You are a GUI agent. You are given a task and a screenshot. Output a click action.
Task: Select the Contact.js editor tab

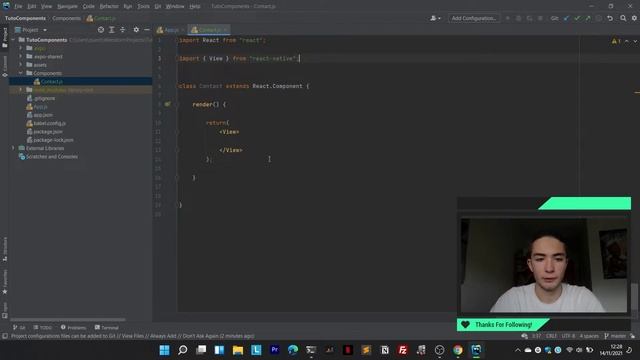click(x=209, y=30)
